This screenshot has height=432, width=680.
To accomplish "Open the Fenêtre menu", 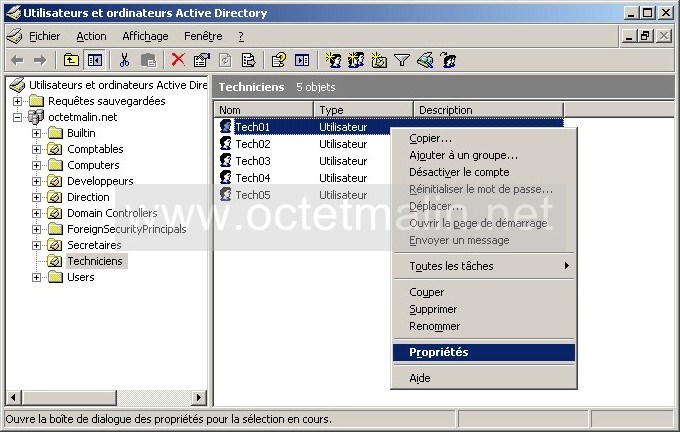I will coord(203,36).
